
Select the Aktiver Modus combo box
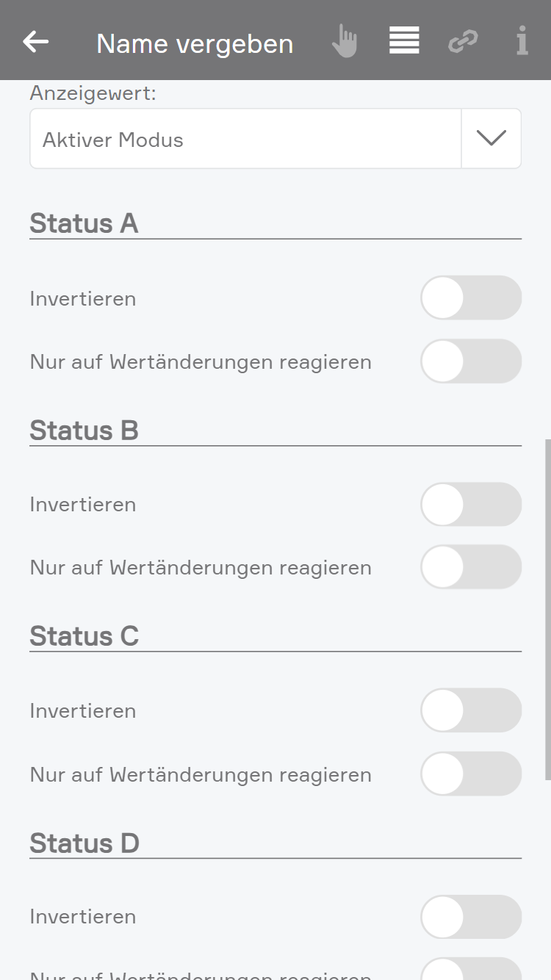click(245, 140)
